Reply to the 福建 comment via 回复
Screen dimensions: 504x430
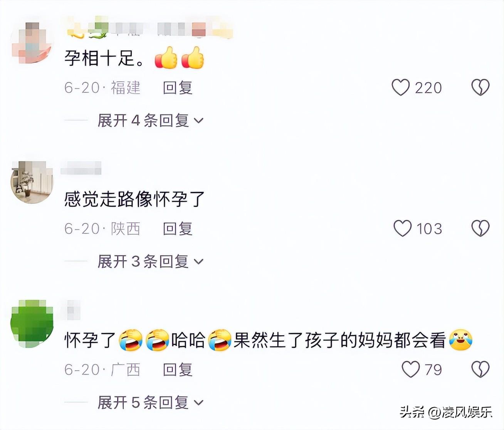(178, 88)
